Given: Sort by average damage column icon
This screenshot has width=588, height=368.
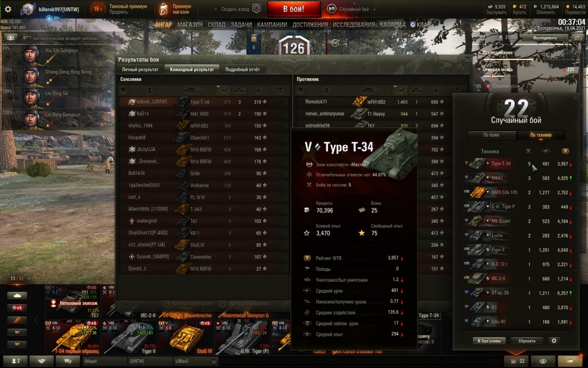Looking at the screenshot, I should click(x=546, y=151).
